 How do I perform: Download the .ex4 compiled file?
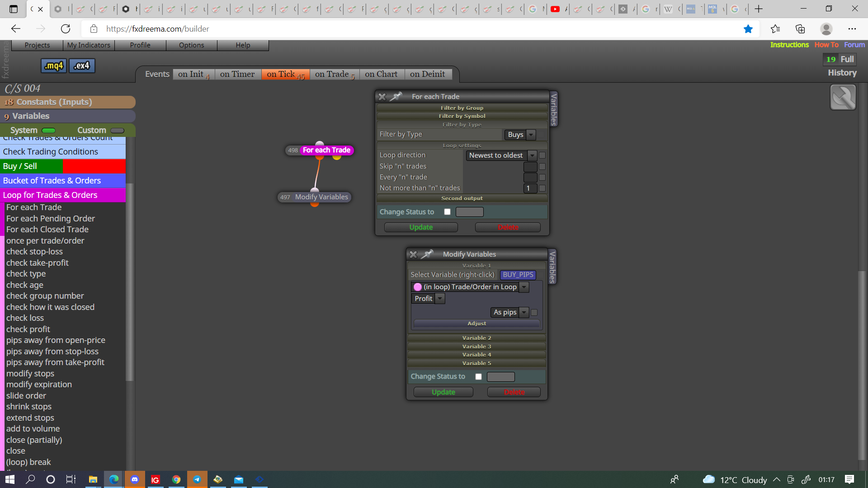tap(82, 66)
